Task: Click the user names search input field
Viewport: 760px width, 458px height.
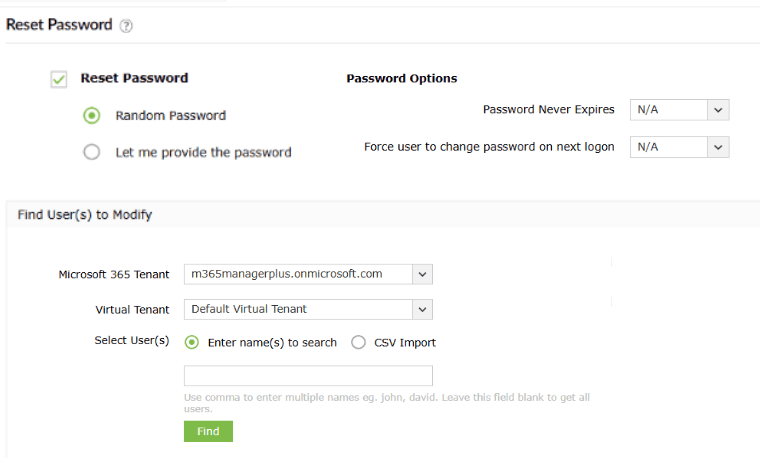Action: tap(308, 376)
